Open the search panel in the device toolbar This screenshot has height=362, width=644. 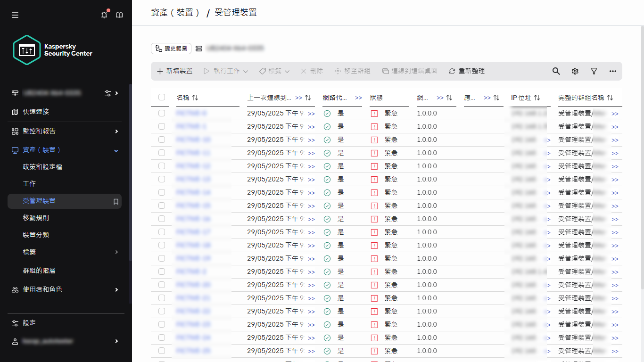coord(556,71)
